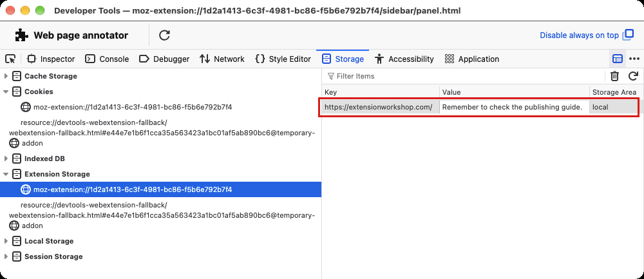The height and width of the screenshot is (279, 644).
Task: Select the Session Storage label
Action: coord(53,257)
